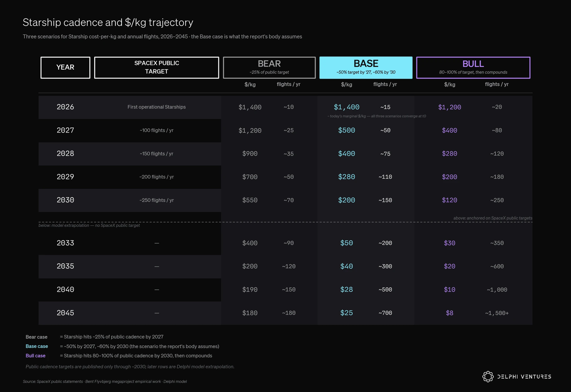
Task: Click Bear $/kg value $700 for 2029
Action: pyautogui.click(x=250, y=177)
